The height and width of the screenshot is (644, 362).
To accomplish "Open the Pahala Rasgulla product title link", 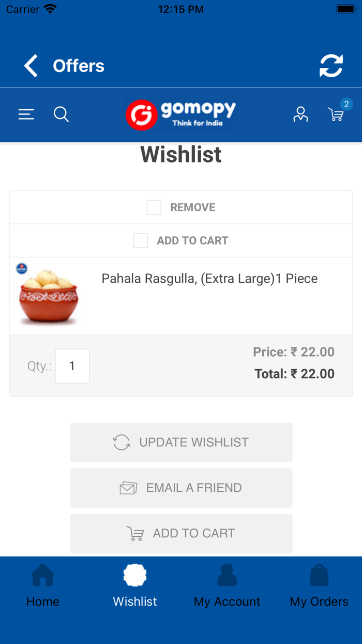I will point(209,279).
